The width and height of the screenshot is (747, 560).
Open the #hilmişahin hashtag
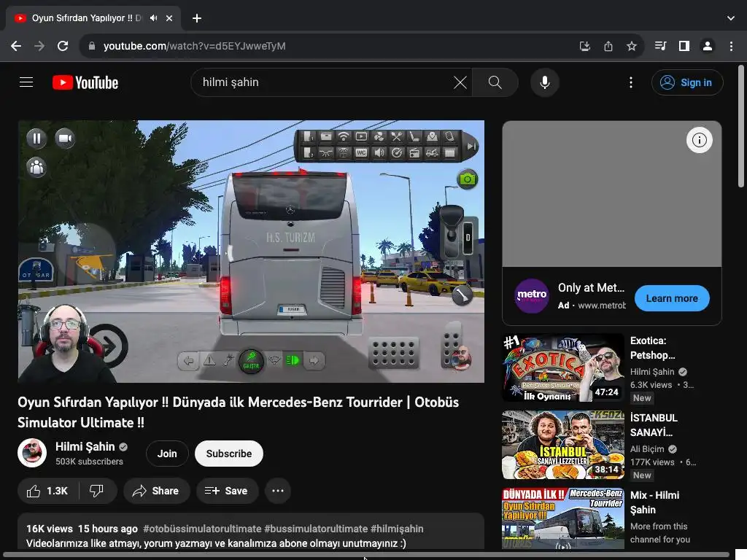tap(397, 529)
